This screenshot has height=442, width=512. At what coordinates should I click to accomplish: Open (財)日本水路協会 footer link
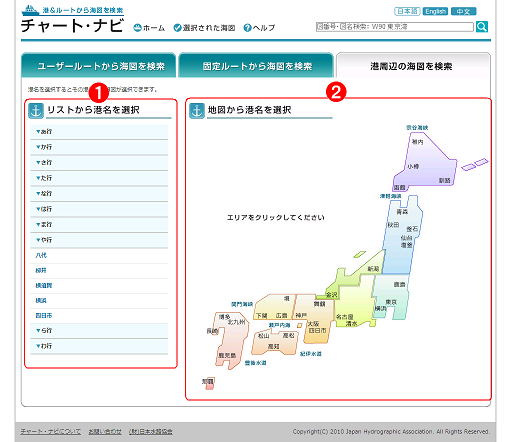151,432
